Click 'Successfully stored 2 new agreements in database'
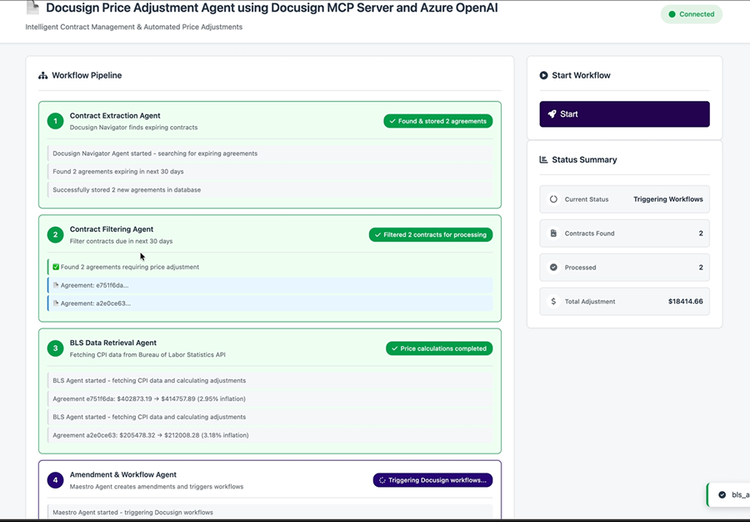Image resolution: width=750 pixels, height=522 pixels. click(x=270, y=190)
